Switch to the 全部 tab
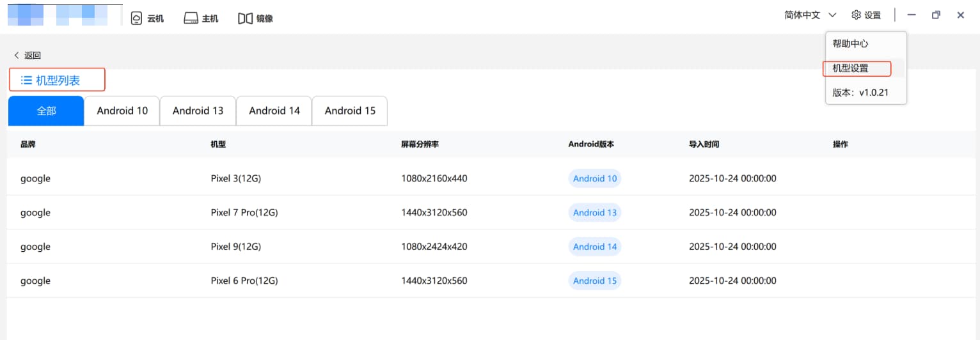980x340 pixels. 46,111
